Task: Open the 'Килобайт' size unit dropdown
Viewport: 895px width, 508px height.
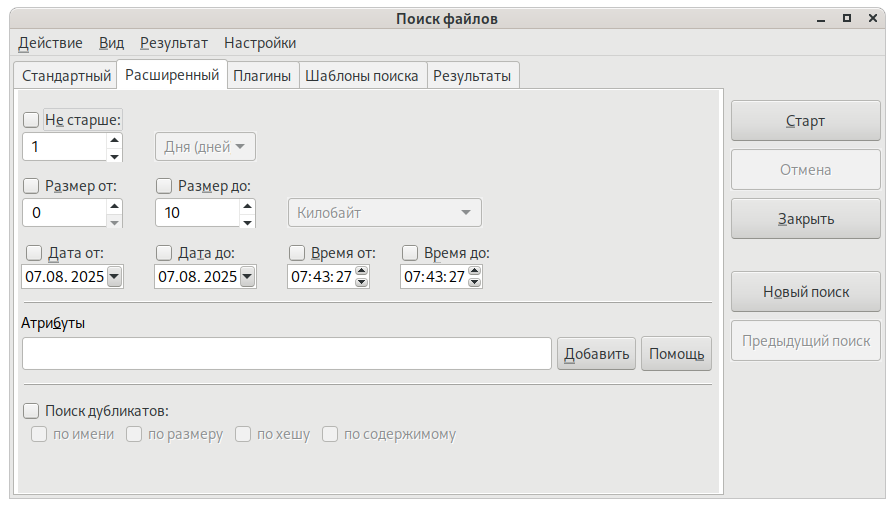Action: click(384, 213)
